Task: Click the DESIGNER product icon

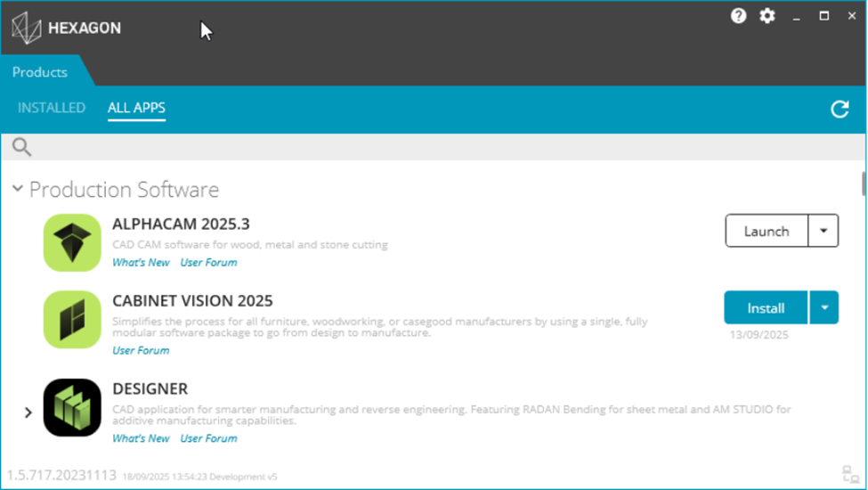Action: click(x=72, y=407)
